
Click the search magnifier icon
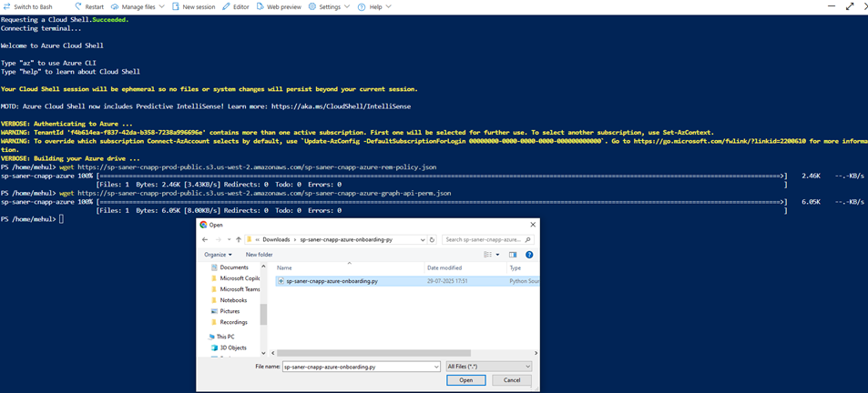coord(528,240)
